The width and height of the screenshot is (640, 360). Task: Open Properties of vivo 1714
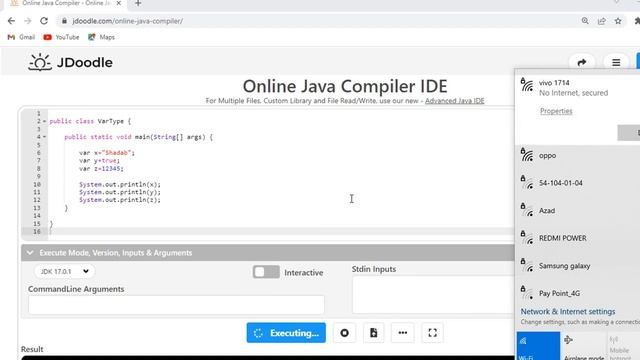(556, 111)
